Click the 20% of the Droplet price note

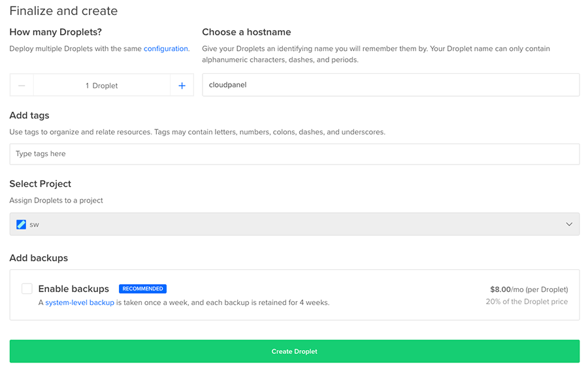pos(527,302)
